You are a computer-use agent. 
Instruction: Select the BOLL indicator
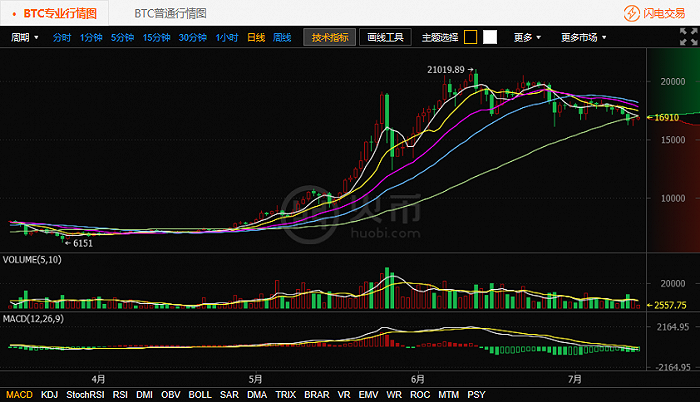coord(200,395)
